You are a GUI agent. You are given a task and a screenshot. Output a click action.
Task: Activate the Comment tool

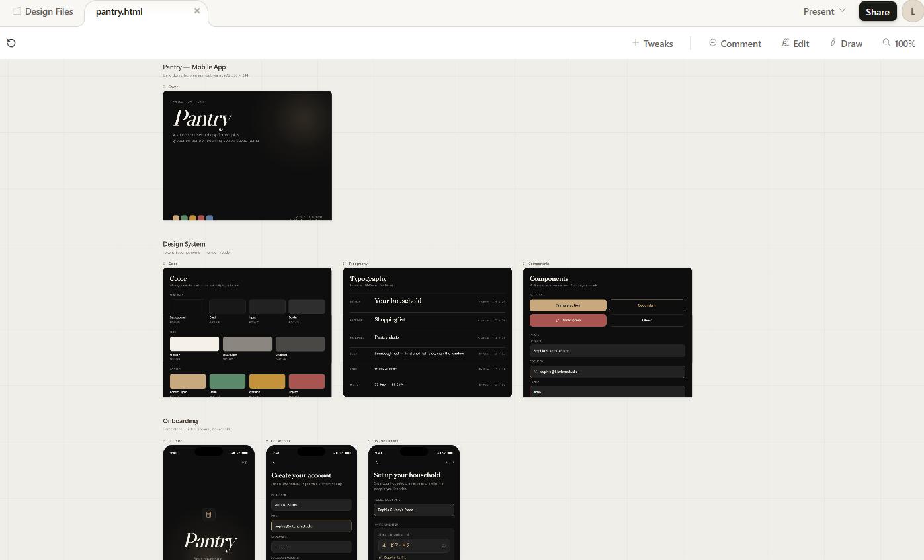coord(735,43)
